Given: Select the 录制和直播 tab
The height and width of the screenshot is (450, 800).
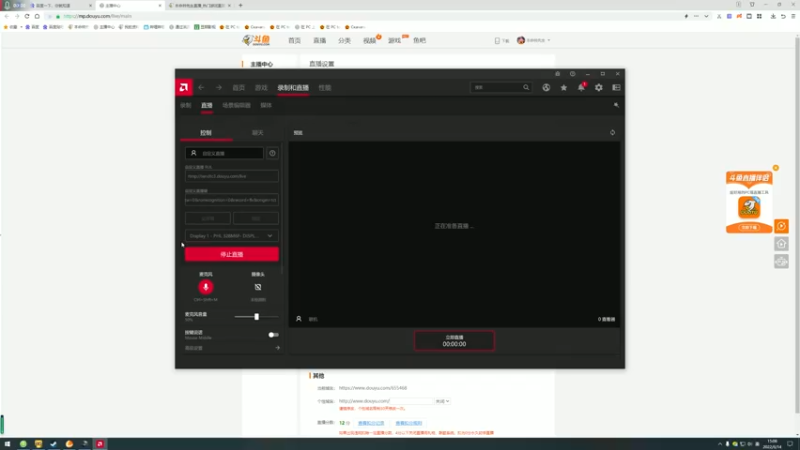Looking at the screenshot, I should 293,88.
